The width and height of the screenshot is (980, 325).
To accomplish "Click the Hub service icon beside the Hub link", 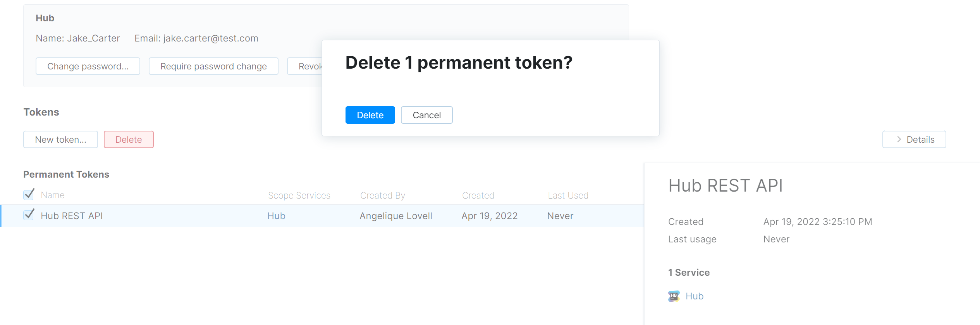I will [x=674, y=296].
